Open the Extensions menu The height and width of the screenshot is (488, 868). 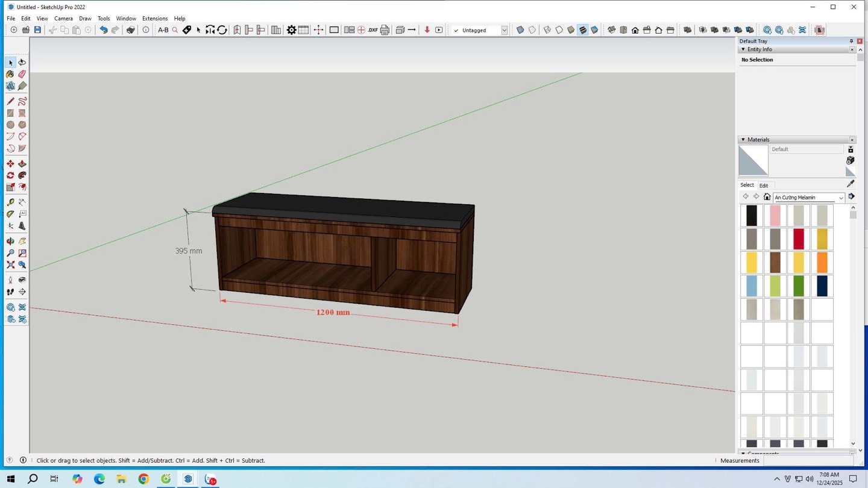pos(155,19)
